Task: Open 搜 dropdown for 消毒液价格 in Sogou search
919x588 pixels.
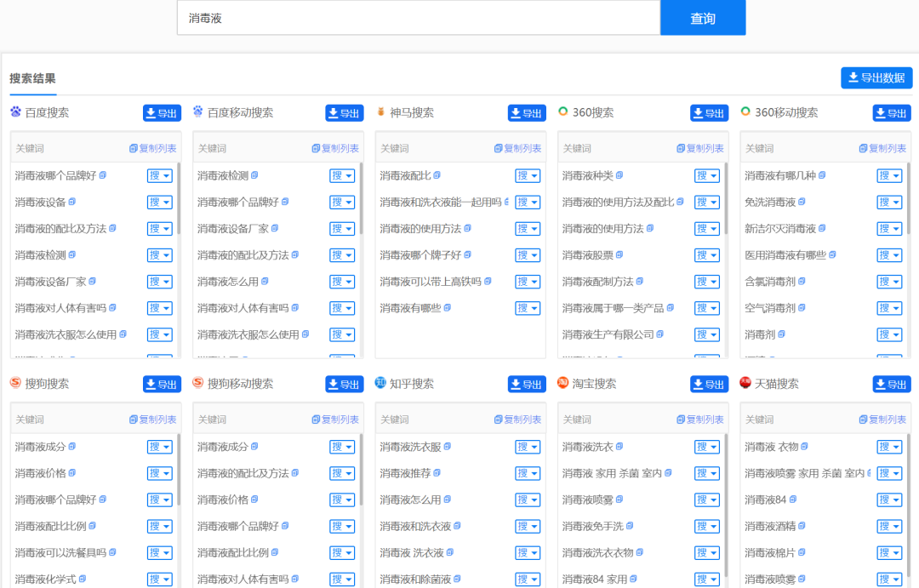Action: click(159, 473)
